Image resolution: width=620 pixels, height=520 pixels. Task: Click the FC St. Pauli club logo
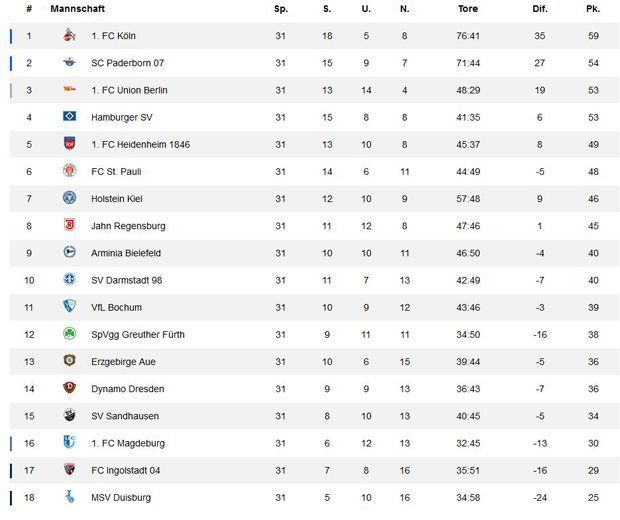[69, 171]
